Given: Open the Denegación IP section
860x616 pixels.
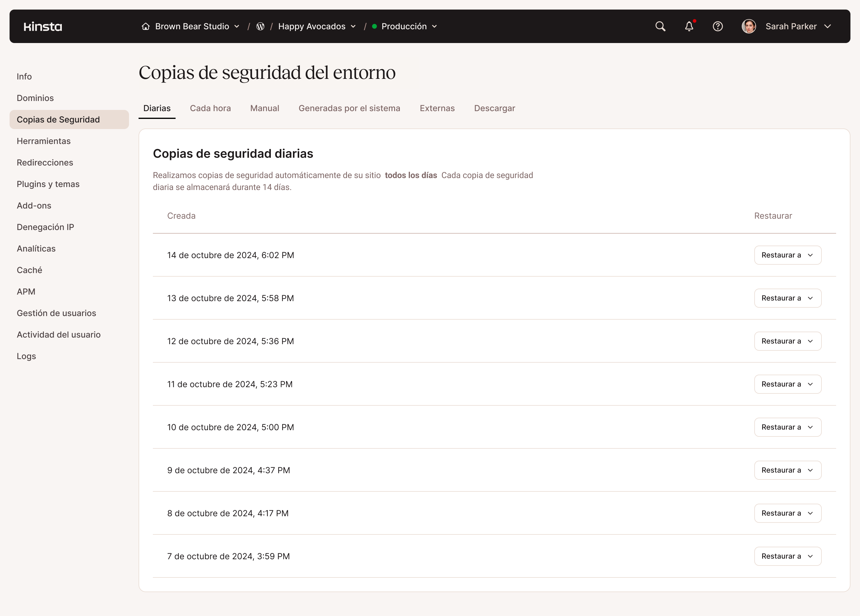Looking at the screenshot, I should coord(45,227).
